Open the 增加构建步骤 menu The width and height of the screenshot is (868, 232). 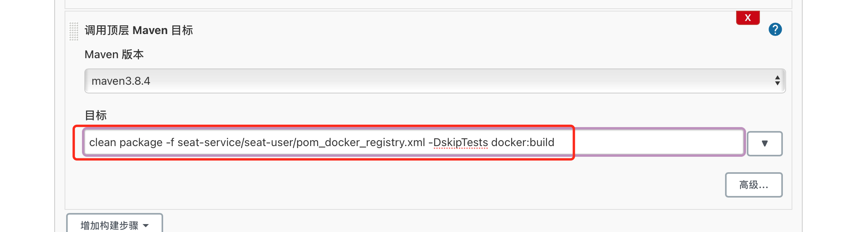(x=110, y=225)
